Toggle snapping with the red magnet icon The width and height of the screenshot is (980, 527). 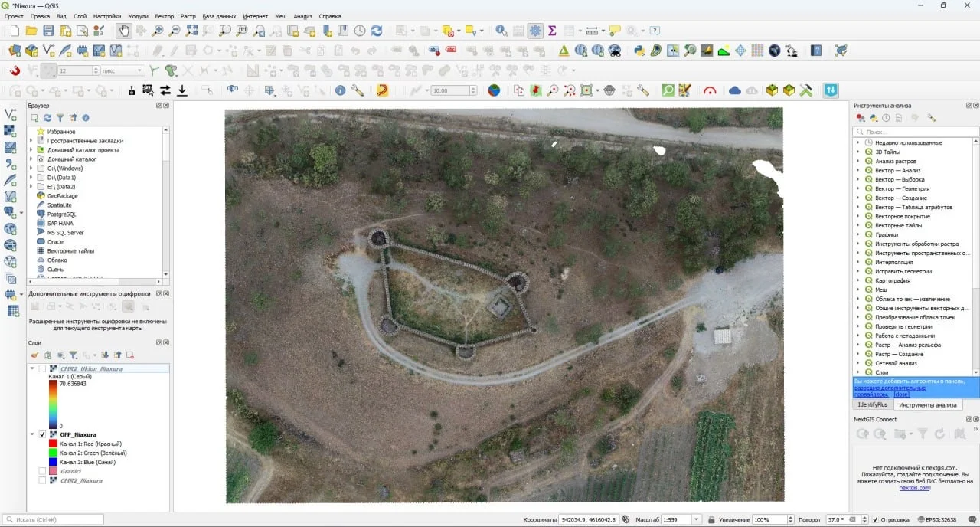(15, 70)
